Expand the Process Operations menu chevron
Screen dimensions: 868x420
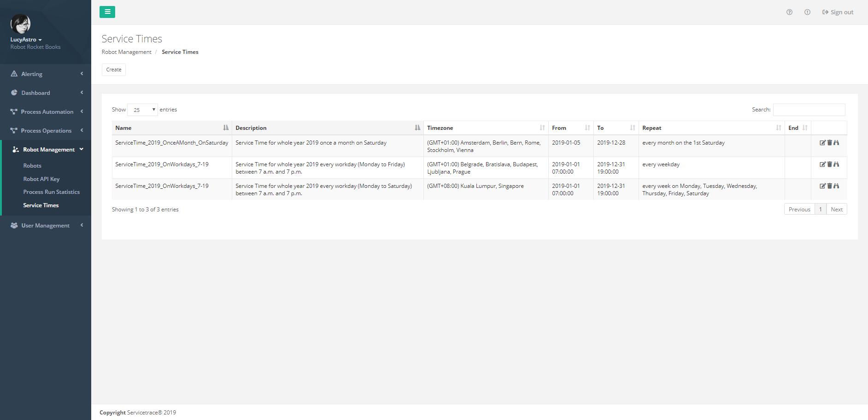82,130
